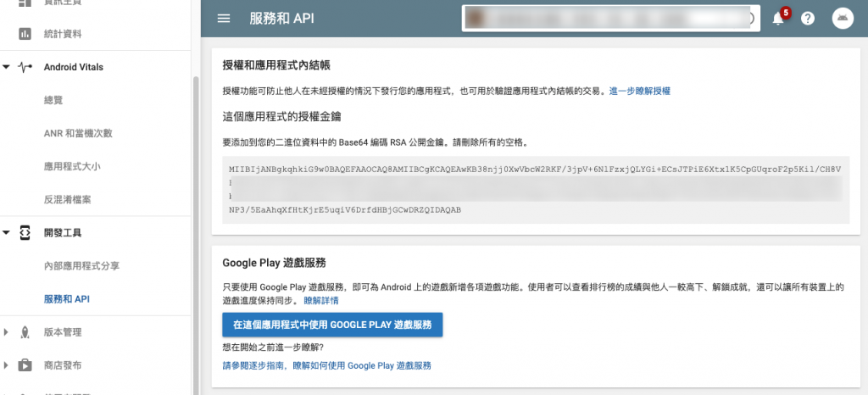Select Android Vitals in the sidebar
The height and width of the screenshot is (395, 868).
(x=73, y=67)
